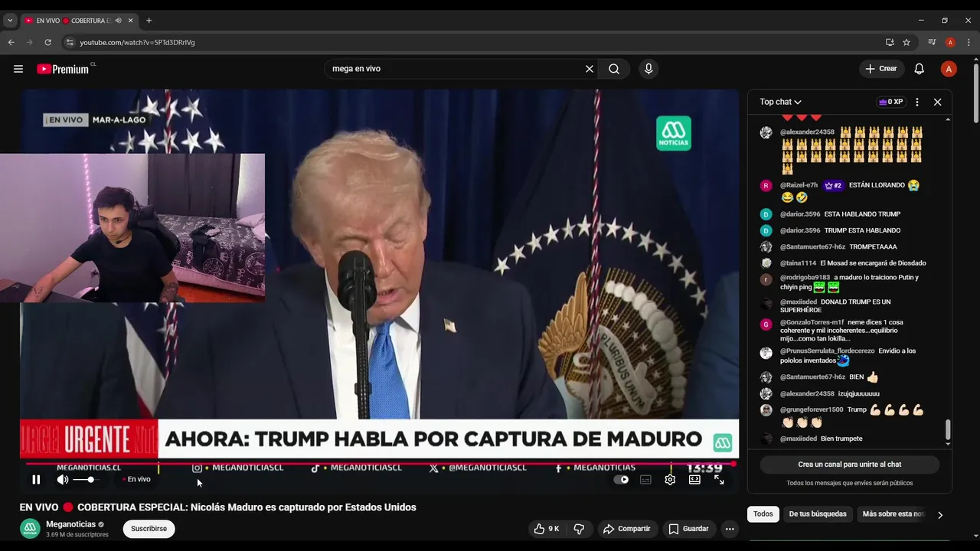980x551 pixels.
Task: Share the video with Compartir
Action: pos(626,529)
